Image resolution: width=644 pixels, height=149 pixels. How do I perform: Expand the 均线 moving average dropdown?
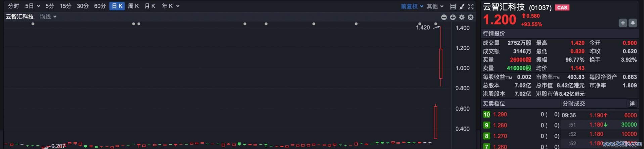click(x=48, y=16)
